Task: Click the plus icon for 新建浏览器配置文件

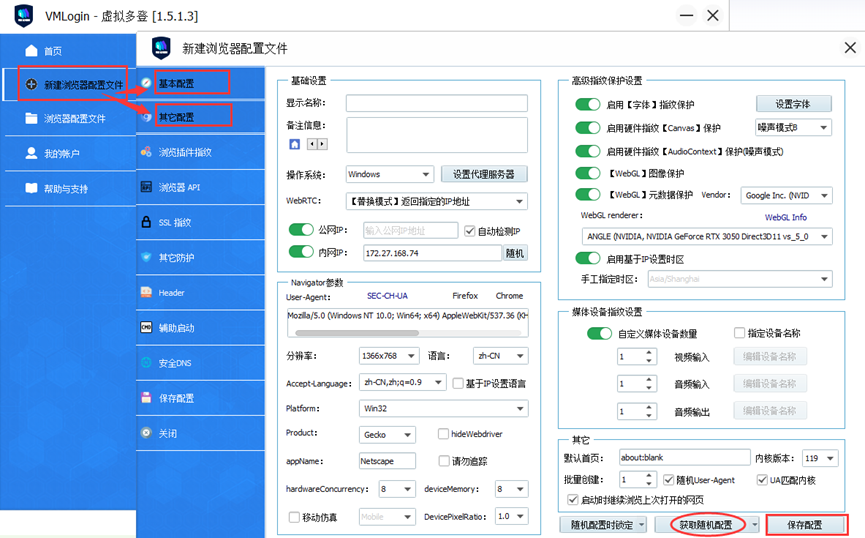Action: point(31,84)
